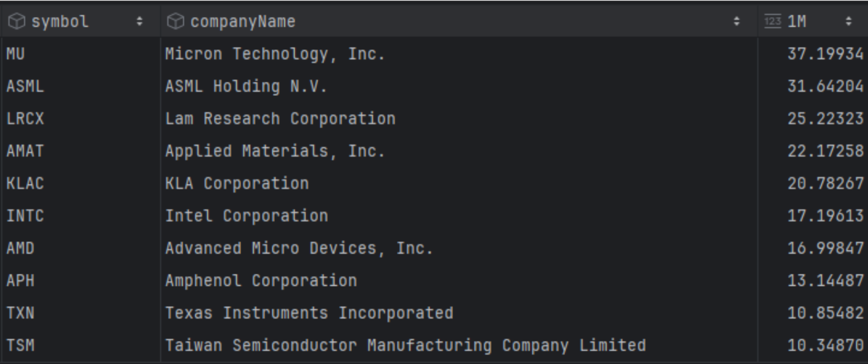This screenshot has width=868, height=364.
Task: Toggle sort arrows on the companyName column
Action: click(736, 22)
